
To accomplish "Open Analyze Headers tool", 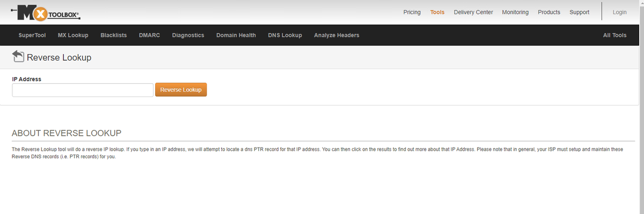I will (336, 35).
